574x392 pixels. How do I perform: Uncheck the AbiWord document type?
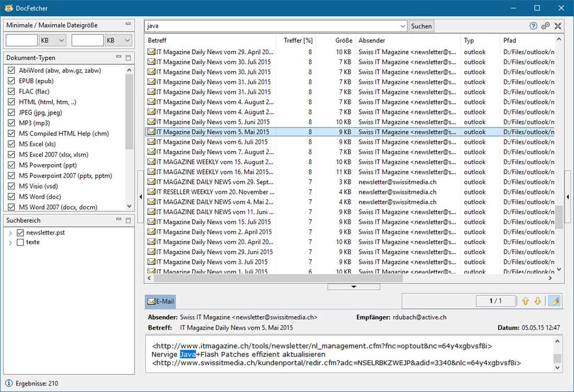(12, 70)
